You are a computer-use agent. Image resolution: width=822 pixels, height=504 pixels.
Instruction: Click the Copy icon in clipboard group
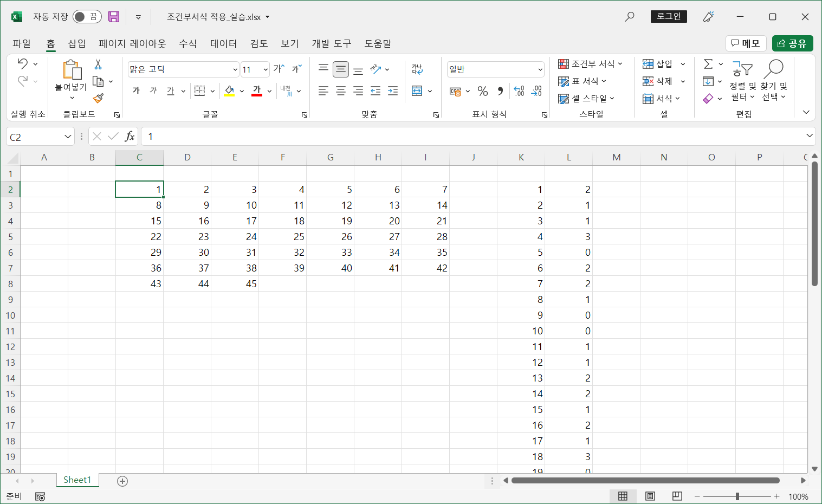point(98,81)
